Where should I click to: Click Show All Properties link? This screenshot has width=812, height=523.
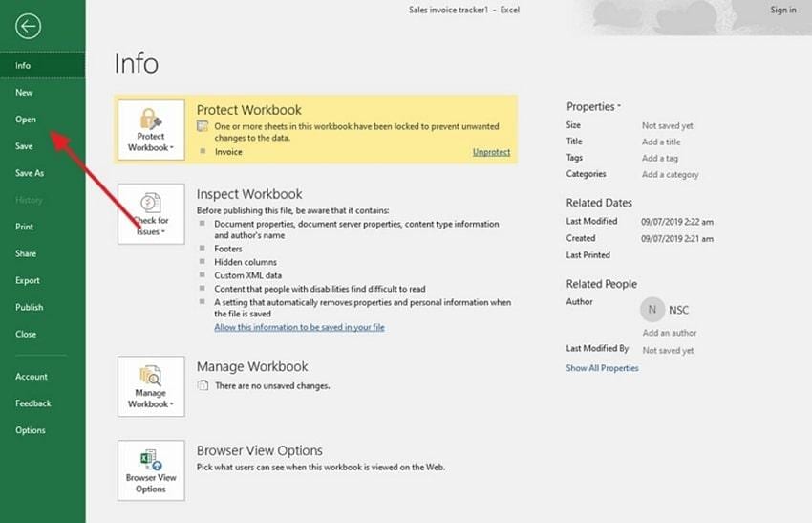(602, 368)
